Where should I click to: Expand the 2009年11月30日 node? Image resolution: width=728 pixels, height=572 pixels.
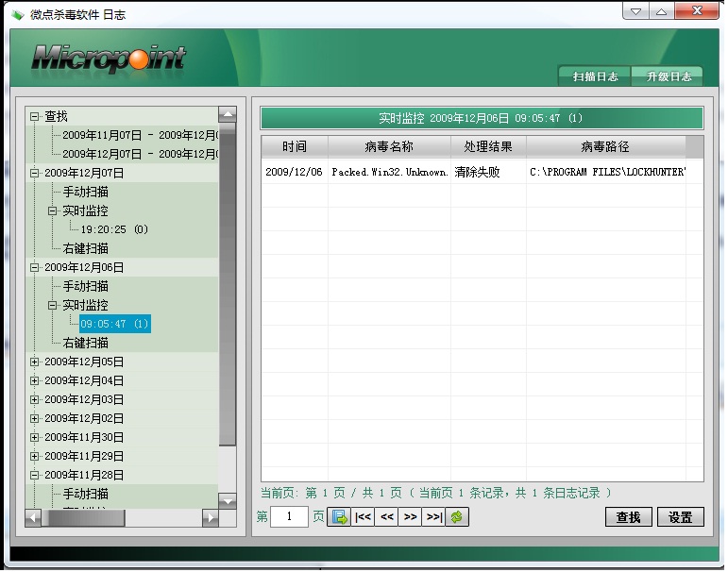(34, 437)
